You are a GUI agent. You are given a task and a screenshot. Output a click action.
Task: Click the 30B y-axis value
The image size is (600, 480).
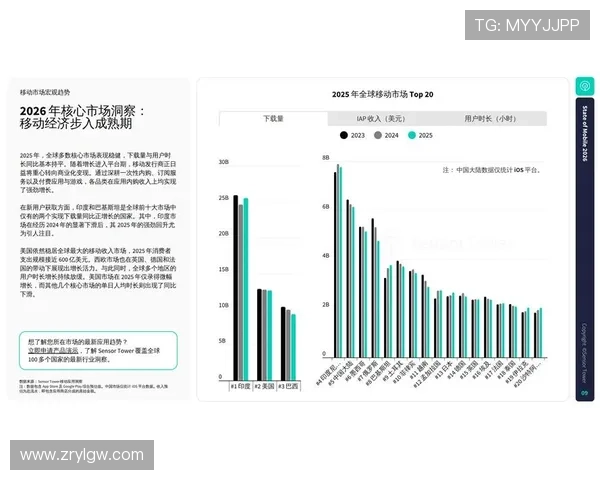[223, 162]
